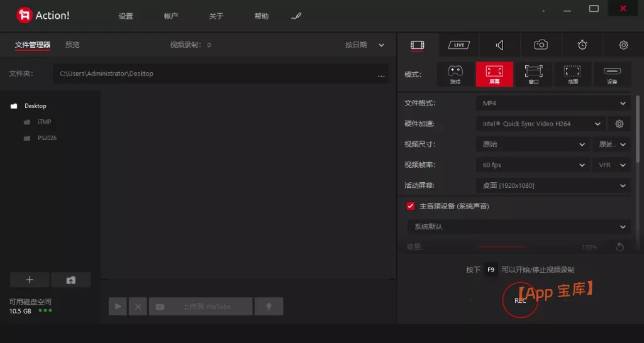Delete the selected recording with the X button
The image size is (644, 343).
coord(138,307)
